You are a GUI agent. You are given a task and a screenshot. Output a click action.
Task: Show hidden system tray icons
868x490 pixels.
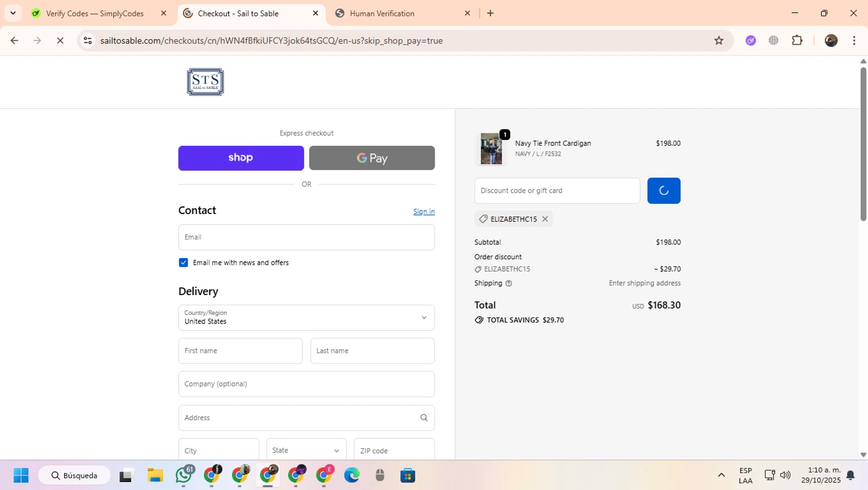click(x=721, y=476)
